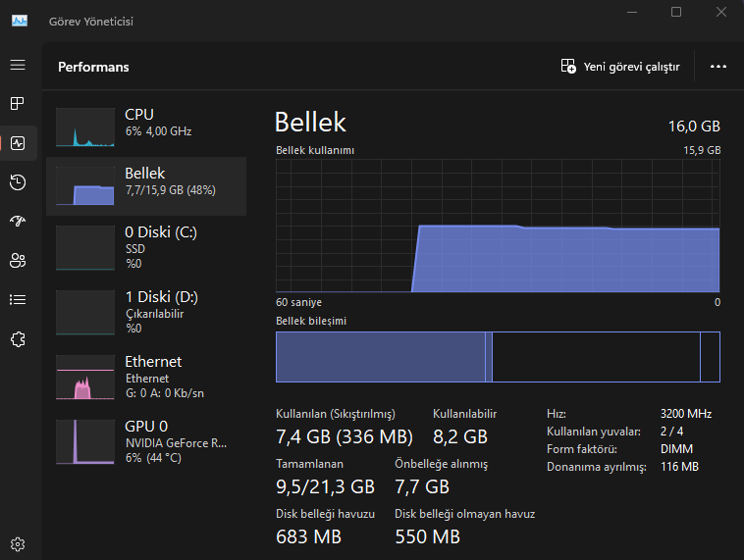
Task: Click the Görev Yöneticisi title bar icon
Action: tap(20, 21)
